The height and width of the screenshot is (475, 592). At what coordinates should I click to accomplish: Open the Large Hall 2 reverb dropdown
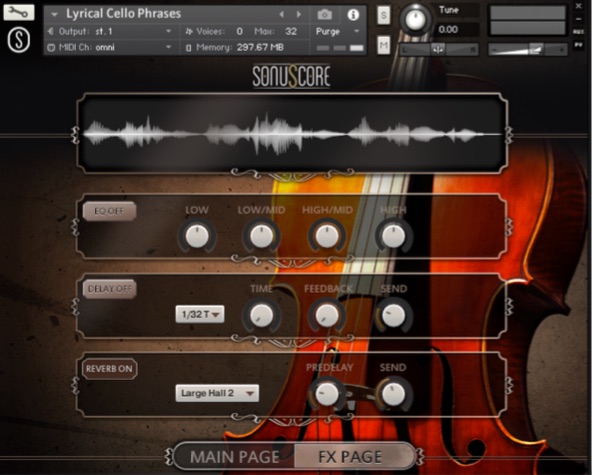(217, 393)
